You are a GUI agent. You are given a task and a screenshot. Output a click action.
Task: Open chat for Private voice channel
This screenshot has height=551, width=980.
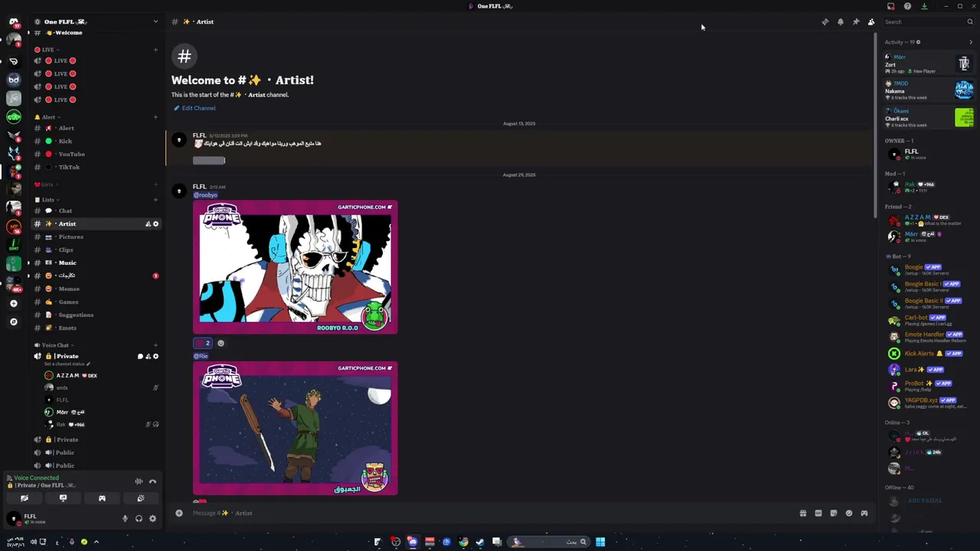(x=140, y=357)
